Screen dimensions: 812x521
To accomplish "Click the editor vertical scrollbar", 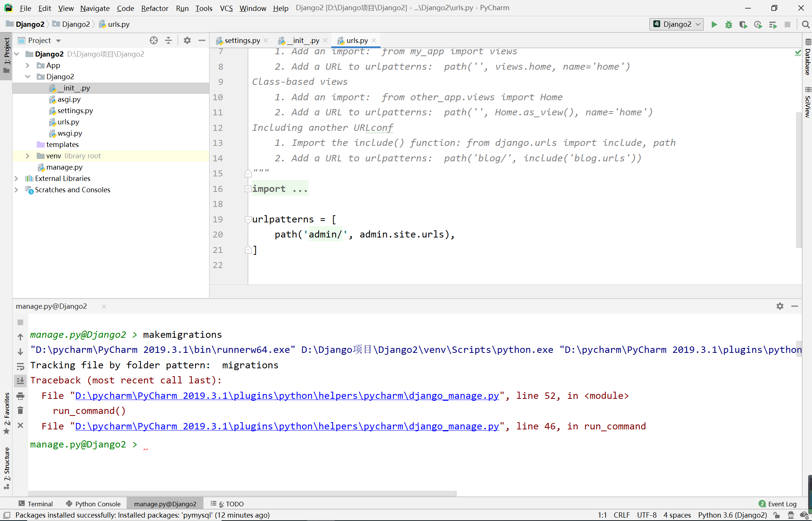I will pyautogui.click(x=798, y=180).
